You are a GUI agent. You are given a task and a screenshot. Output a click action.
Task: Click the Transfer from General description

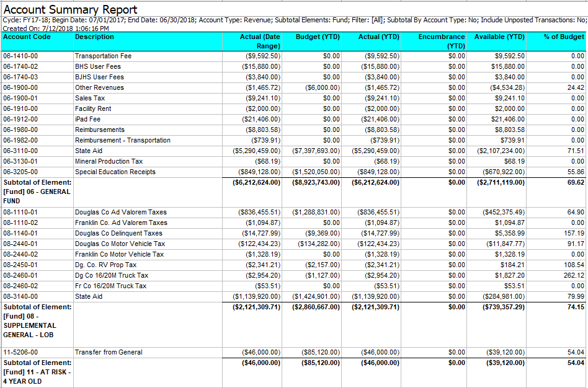coord(109,352)
